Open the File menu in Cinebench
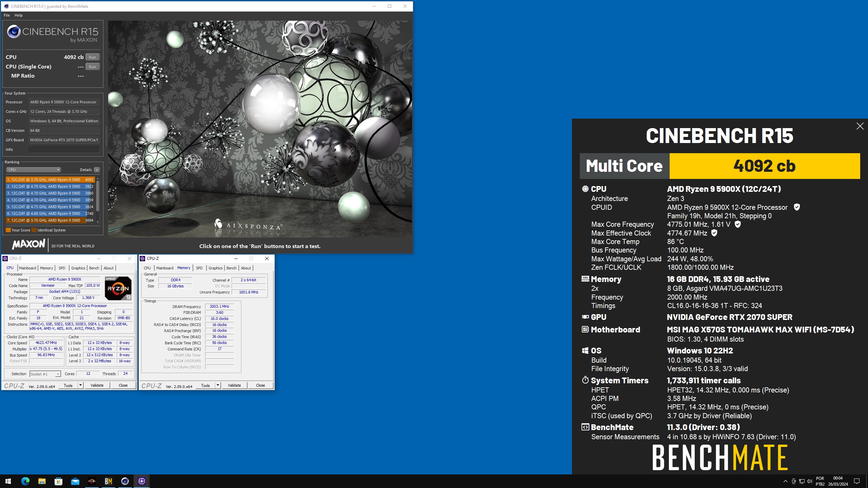This screenshot has height=488, width=868. 7,15
